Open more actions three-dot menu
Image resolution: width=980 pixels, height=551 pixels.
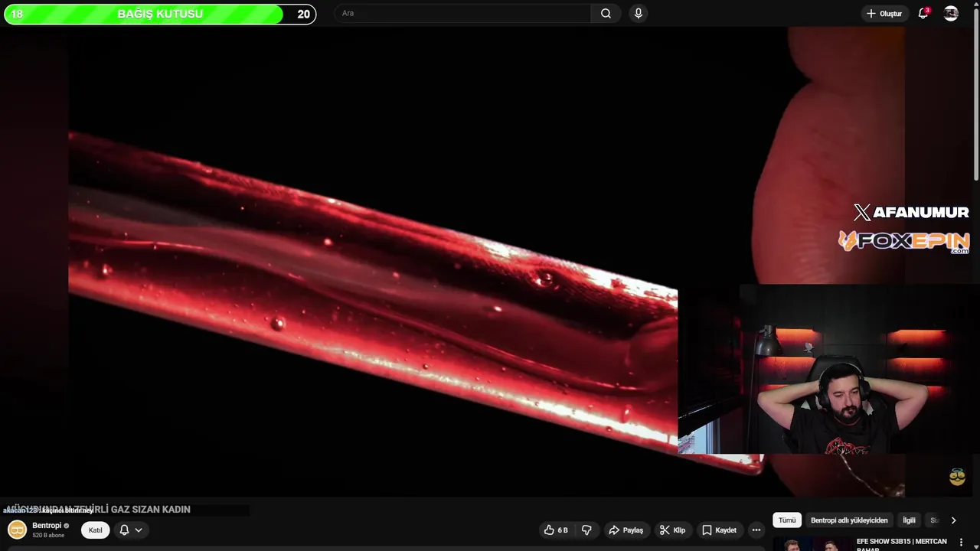756,530
